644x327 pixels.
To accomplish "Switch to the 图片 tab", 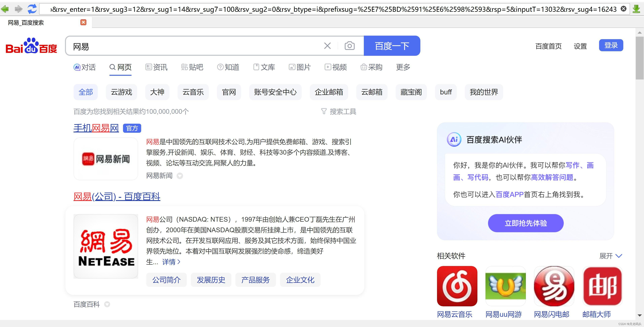I will (300, 67).
